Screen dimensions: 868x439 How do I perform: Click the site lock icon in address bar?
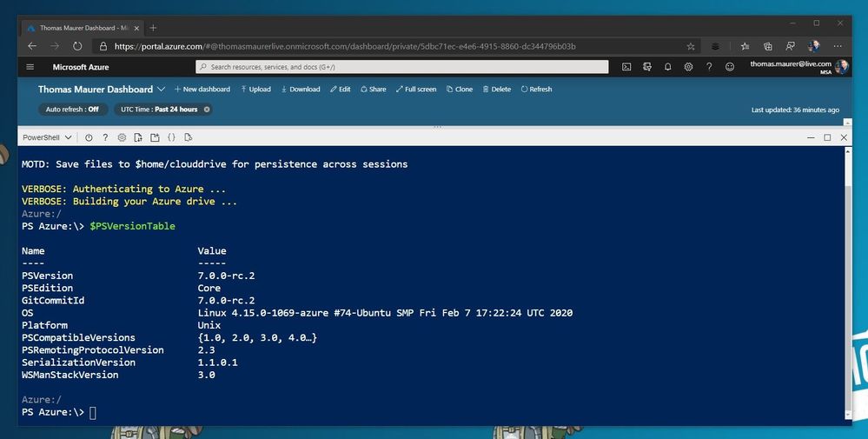pyautogui.click(x=103, y=46)
